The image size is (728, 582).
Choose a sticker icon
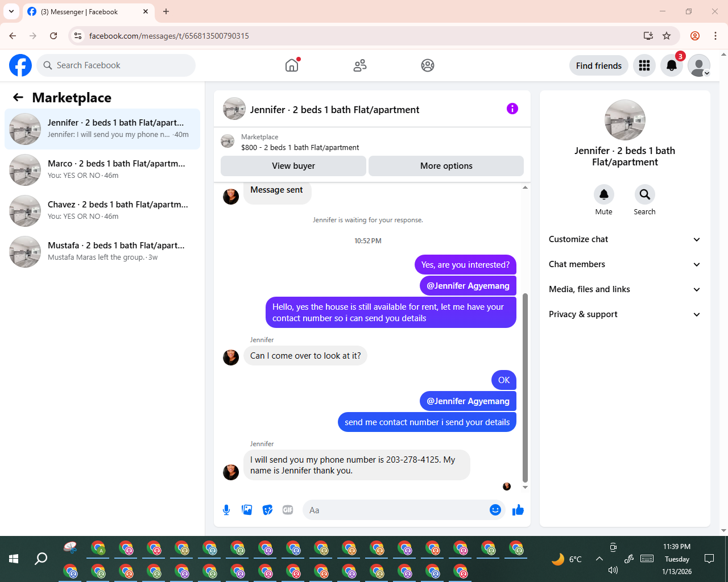click(267, 510)
